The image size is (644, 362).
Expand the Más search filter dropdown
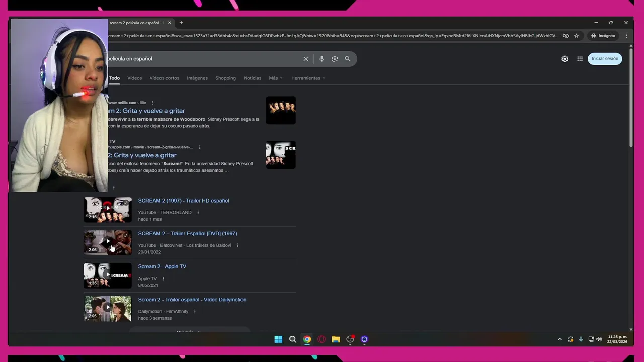click(x=276, y=78)
